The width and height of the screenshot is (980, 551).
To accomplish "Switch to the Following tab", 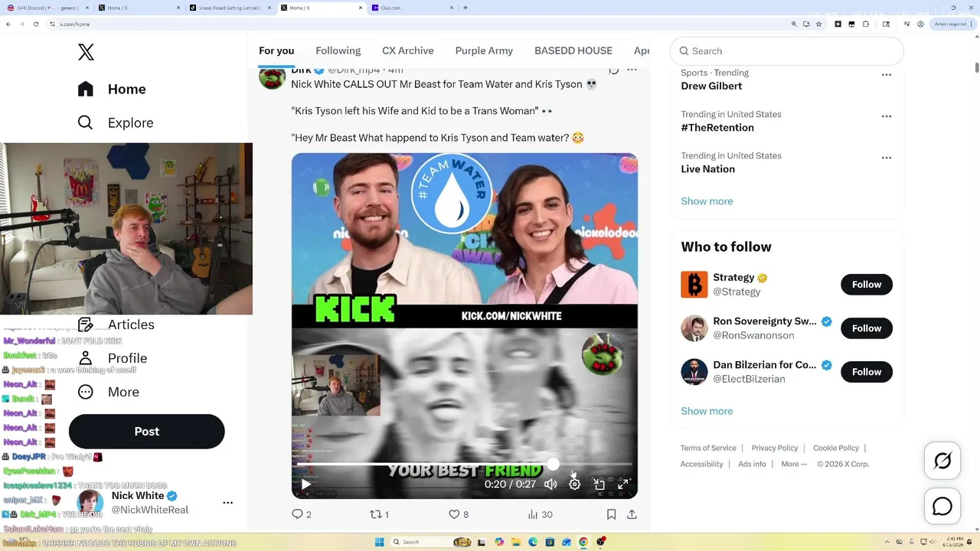I will pyautogui.click(x=338, y=51).
